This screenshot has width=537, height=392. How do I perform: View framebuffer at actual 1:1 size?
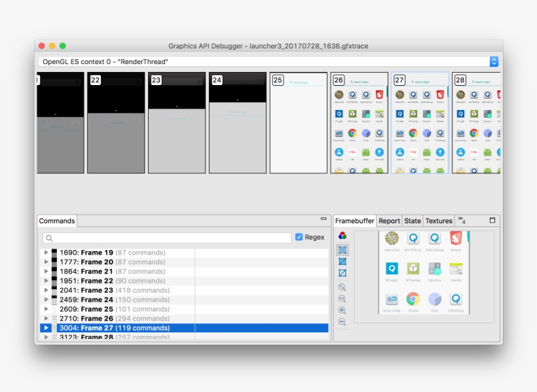point(343,298)
